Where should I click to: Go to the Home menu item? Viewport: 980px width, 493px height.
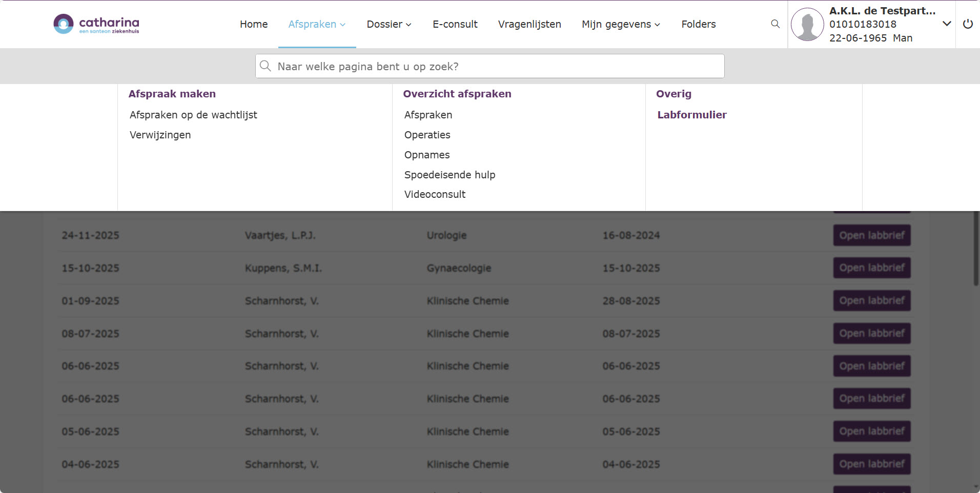tap(254, 24)
